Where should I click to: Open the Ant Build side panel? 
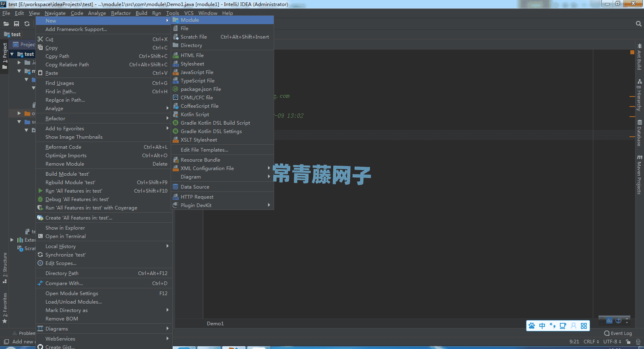[x=639, y=57]
